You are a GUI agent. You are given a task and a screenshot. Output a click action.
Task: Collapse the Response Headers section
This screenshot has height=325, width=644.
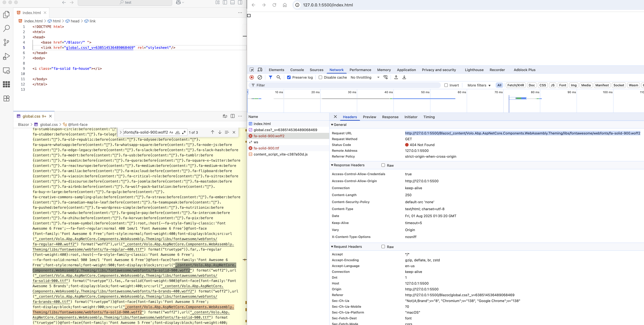pyautogui.click(x=347, y=165)
